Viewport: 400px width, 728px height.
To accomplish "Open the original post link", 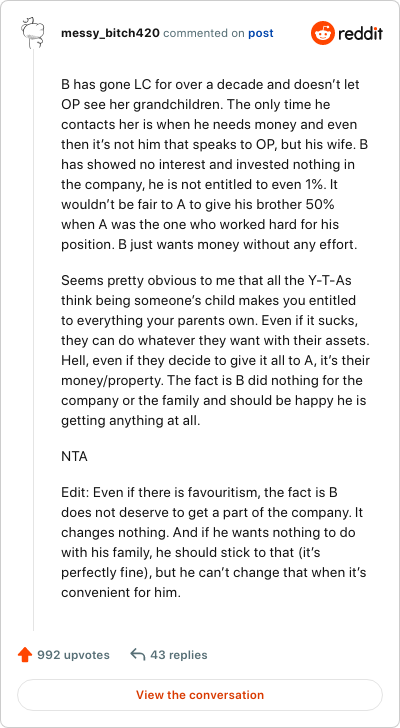I will click(x=261, y=33).
